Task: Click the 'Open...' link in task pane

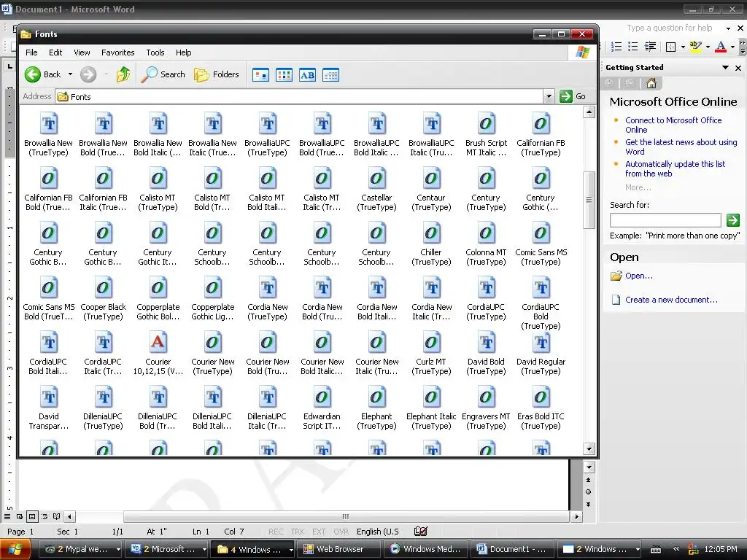Action: point(639,276)
